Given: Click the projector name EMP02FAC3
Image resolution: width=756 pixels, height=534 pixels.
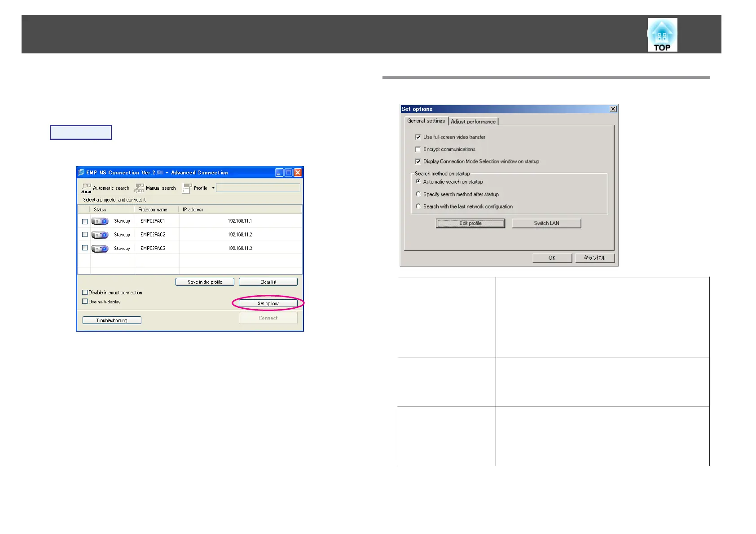Looking at the screenshot, I should point(153,249).
